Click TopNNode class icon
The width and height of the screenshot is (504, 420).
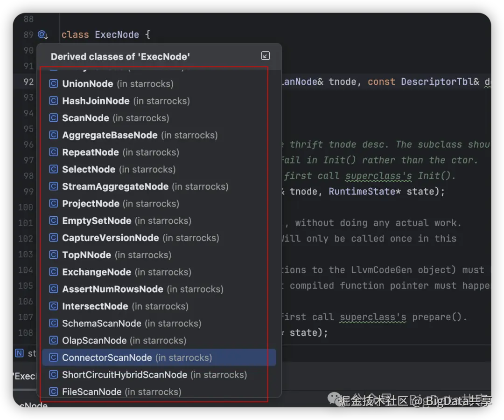(53, 255)
